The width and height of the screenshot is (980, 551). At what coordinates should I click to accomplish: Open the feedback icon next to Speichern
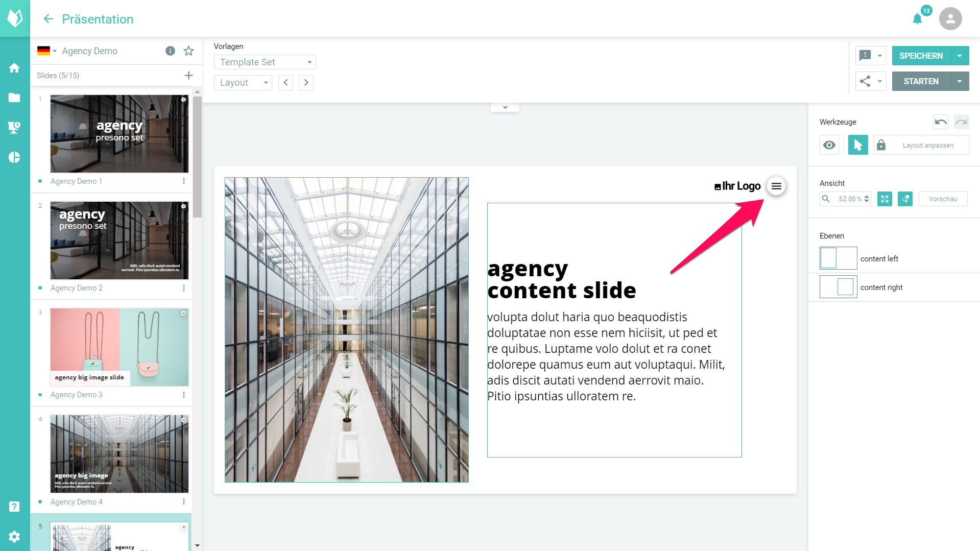point(865,56)
